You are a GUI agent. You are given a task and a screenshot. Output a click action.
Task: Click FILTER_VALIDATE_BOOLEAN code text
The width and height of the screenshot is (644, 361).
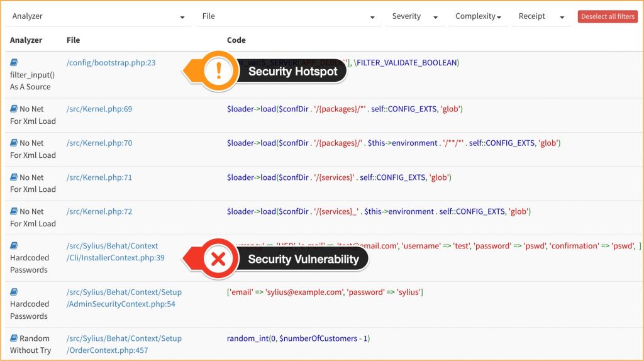[407, 62]
